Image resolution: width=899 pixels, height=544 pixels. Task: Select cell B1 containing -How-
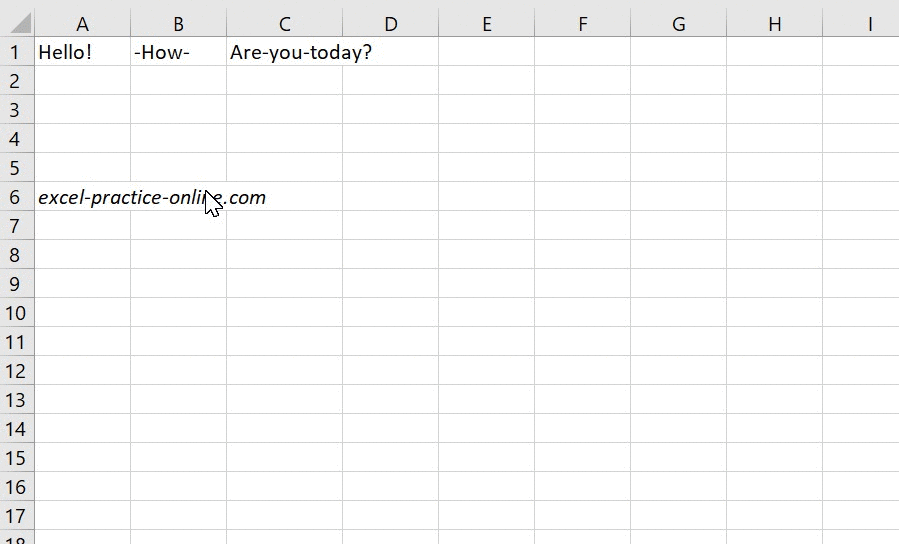[x=178, y=52]
